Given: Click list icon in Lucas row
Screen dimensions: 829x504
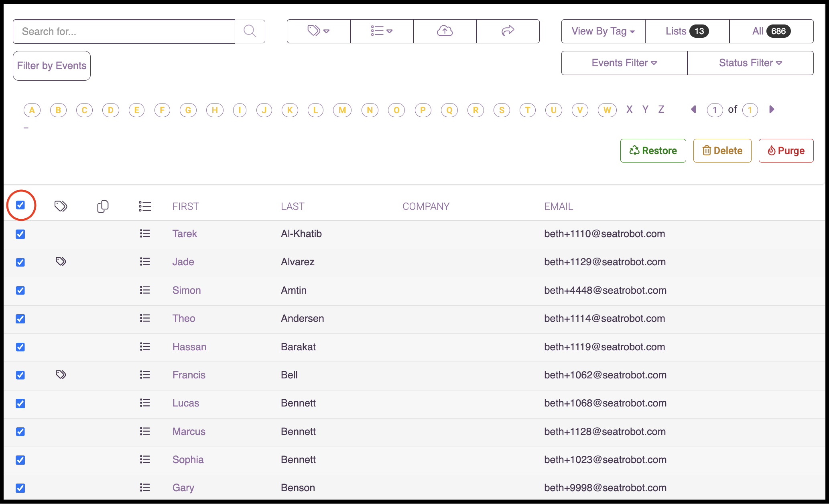Looking at the screenshot, I should pyautogui.click(x=145, y=403).
